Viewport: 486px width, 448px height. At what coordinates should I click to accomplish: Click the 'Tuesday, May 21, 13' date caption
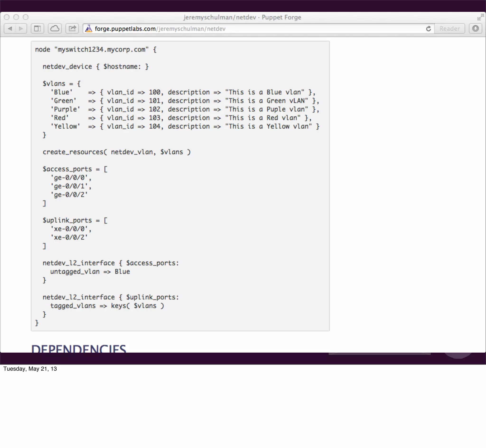click(30, 369)
